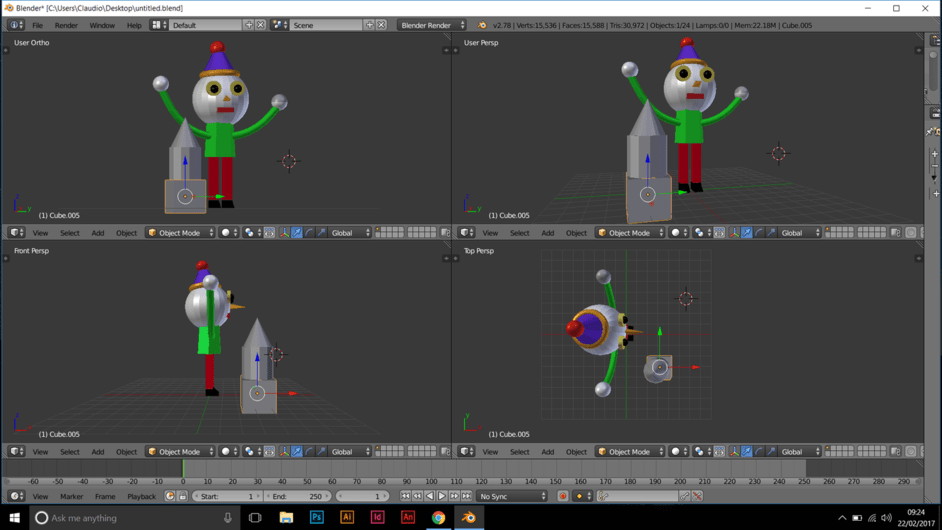Toggle automatic keyframe record button in timeline
The width and height of the screenshot is (942, 530).
point(563,496)
